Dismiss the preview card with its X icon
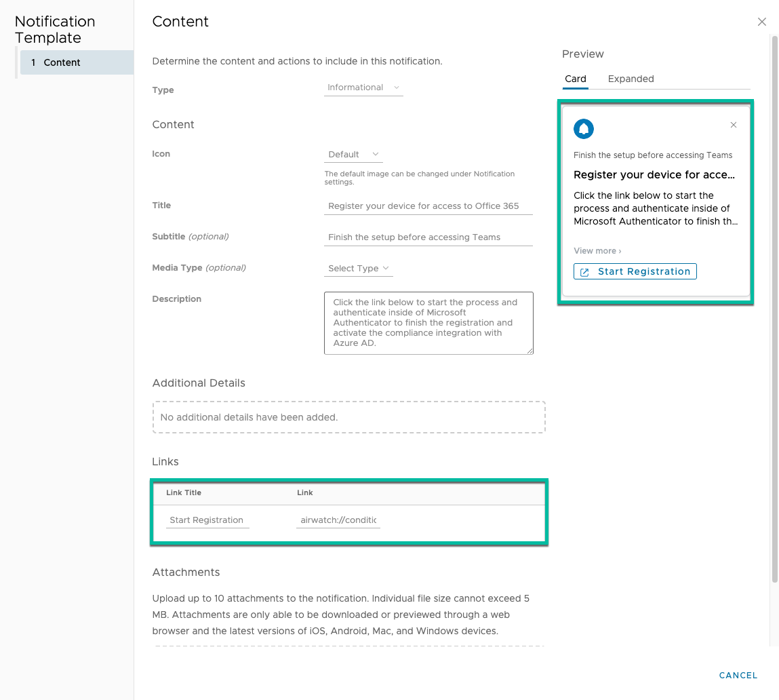The image size is (779, 700). coord(733,125)
